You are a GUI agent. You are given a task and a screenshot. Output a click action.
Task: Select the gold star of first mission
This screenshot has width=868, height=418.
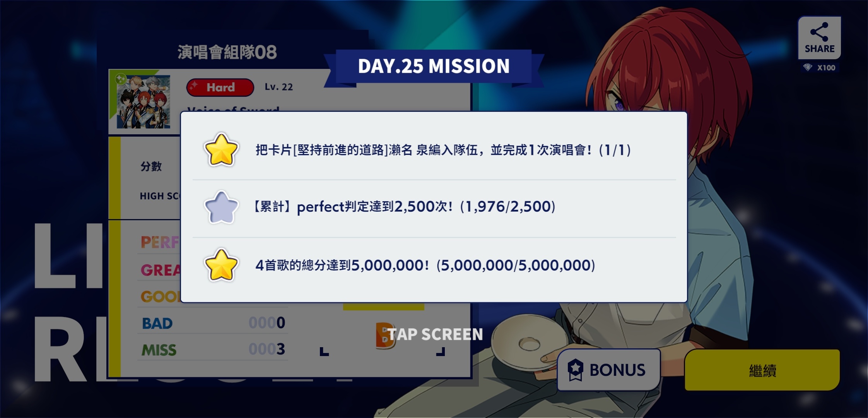click(221, 150)
